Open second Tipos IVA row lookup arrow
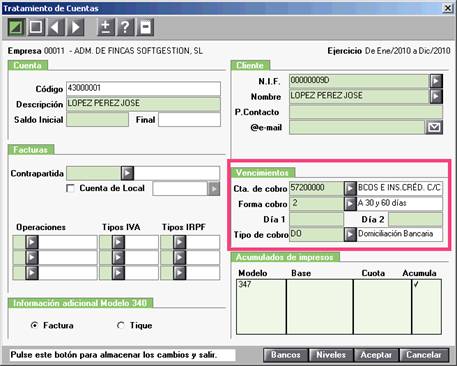This screenshot has height=366, width=457. point(118,257)
